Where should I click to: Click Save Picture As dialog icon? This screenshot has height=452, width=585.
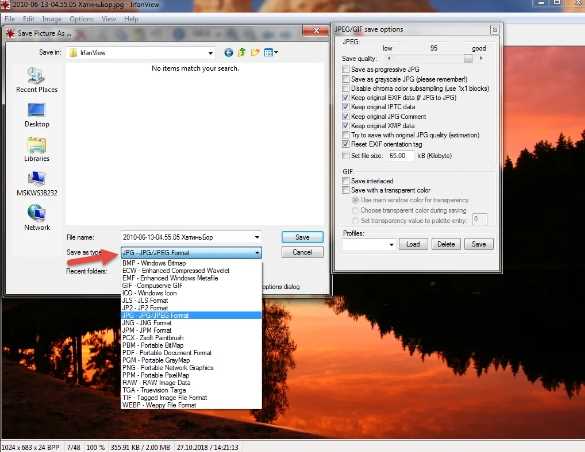(x=10, y=34)
